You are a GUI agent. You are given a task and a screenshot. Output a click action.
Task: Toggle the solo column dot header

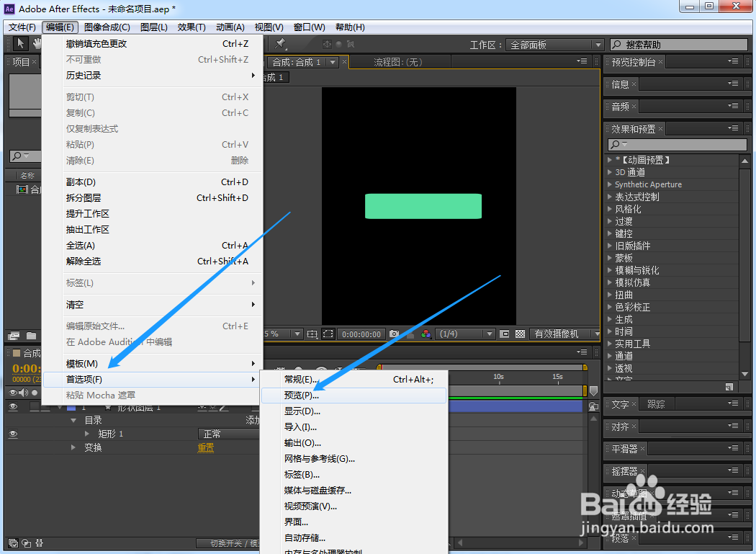click(35, 393)
